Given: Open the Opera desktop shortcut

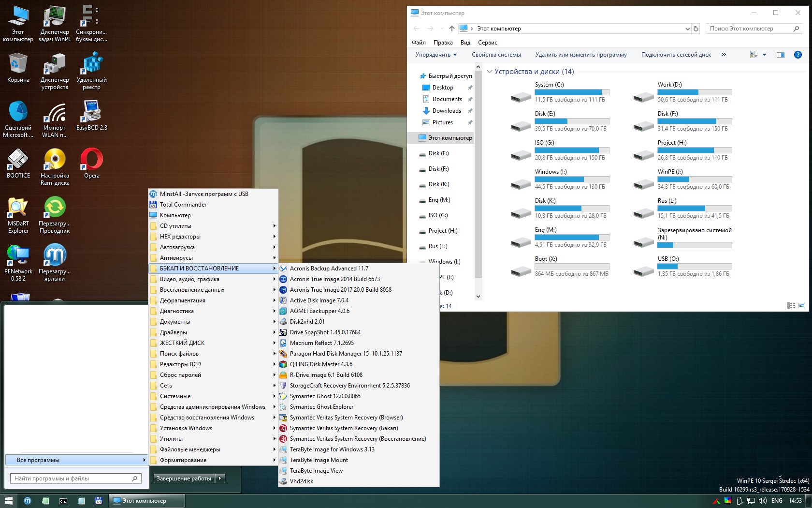Looking at the screenshot, I should pyautogui.click(x=92, y=163).
